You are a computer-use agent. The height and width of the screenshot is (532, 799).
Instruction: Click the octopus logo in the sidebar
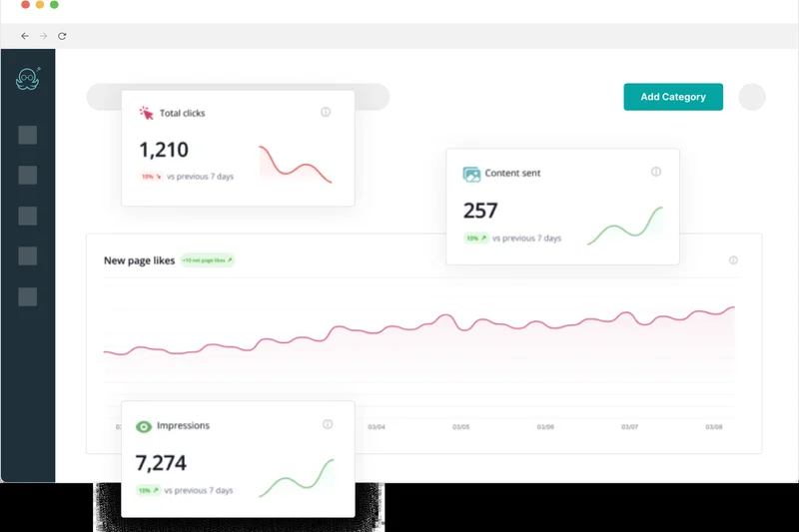28,80
